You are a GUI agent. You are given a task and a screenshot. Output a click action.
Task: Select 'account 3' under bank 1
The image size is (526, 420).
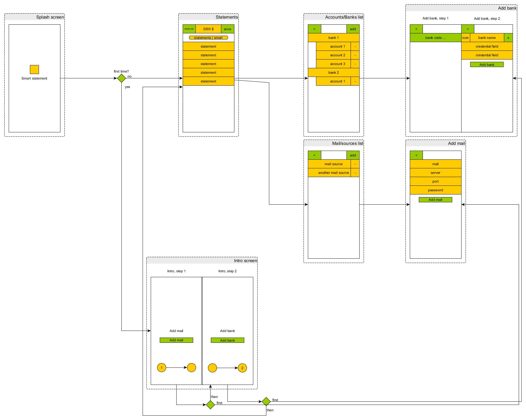pyautogui.click(x=333, y=64)
